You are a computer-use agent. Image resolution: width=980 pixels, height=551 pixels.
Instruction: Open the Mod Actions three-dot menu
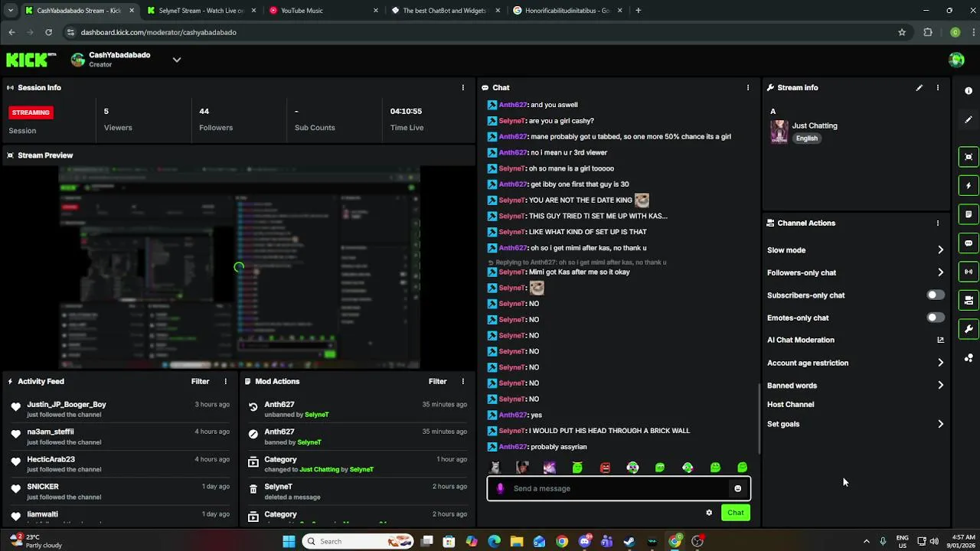(462, 381)
